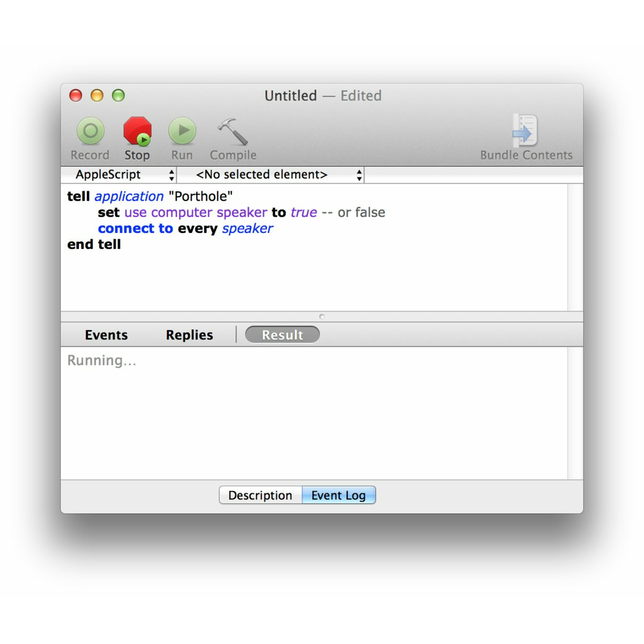This screenshot has width=644, height=644.
Task: Minimize the script editor window
Action: [x=97, y=96]
